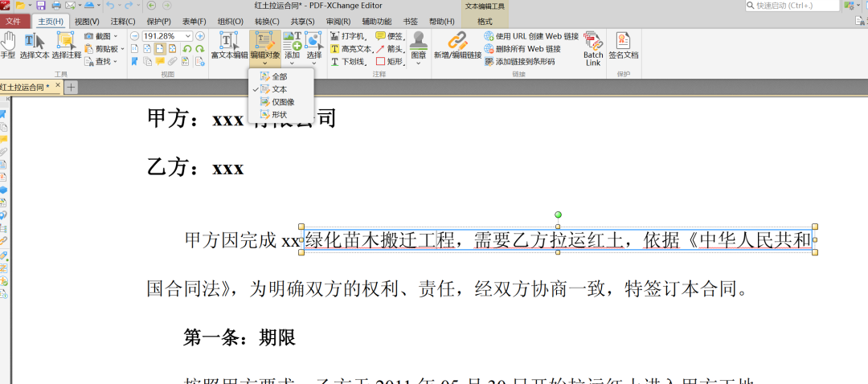Activate the Select Comments (选择注释) tool

click(x=65, y=45)
